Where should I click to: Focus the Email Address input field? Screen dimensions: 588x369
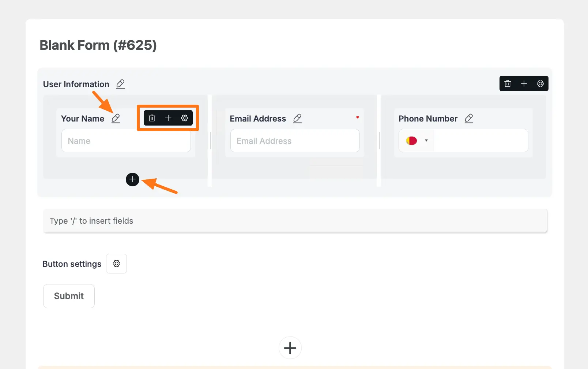(x=295, y=141)
